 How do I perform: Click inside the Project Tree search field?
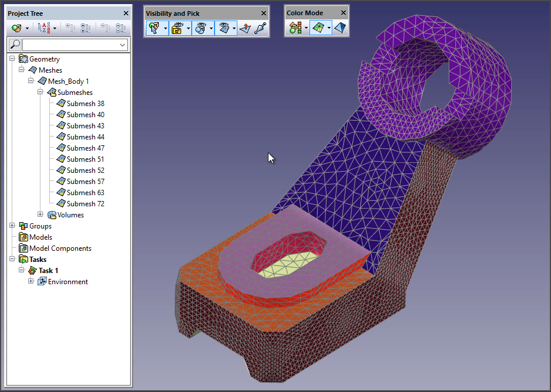tap(69, 45)
